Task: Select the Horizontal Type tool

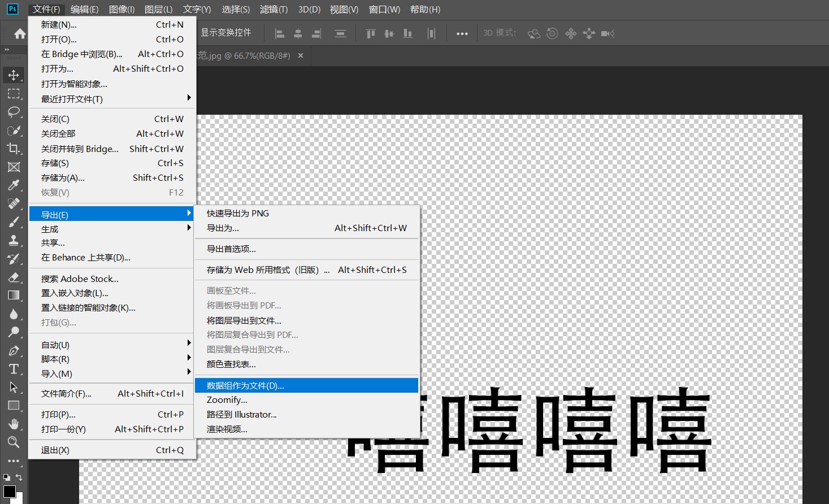Action: pyautogui.click(x=14, y=369)
